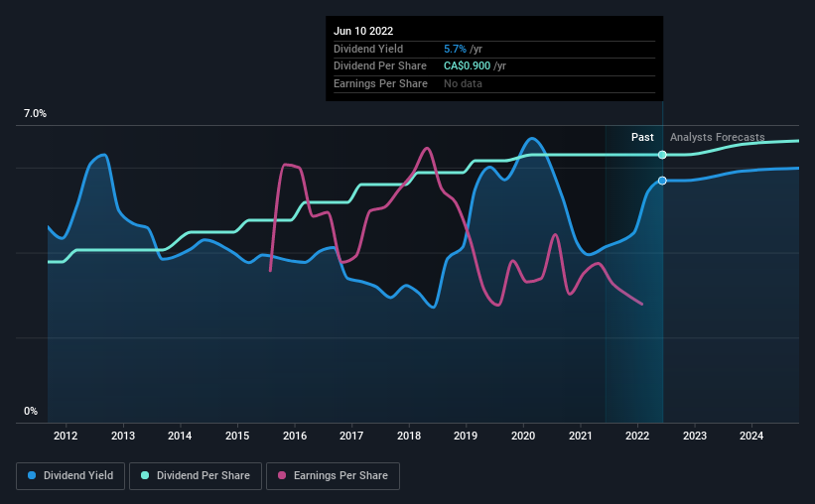Image resolution: width=815 pixels, height=504 pixels.
Task: Click the 'Past' label on the chart
Action: (642, 137)
